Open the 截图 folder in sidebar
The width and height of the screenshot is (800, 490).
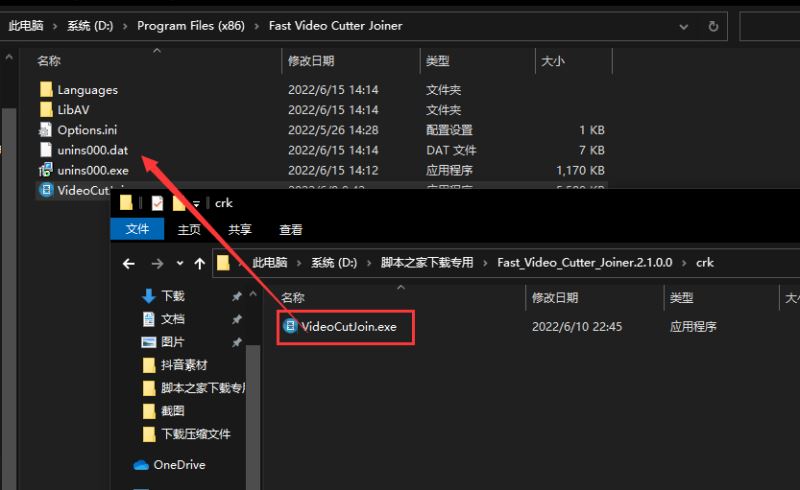[164, 411]
